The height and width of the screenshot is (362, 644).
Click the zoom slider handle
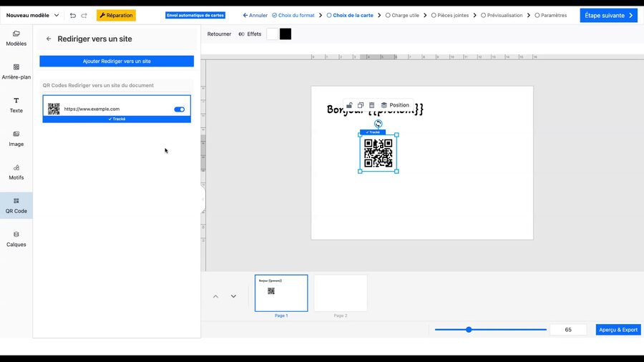coord(469,330)
